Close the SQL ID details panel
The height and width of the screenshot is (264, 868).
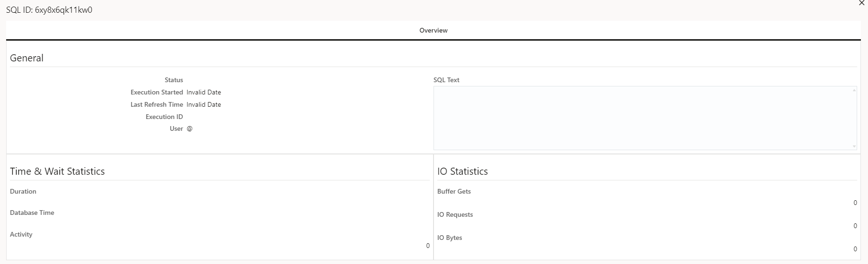[861, 3]
